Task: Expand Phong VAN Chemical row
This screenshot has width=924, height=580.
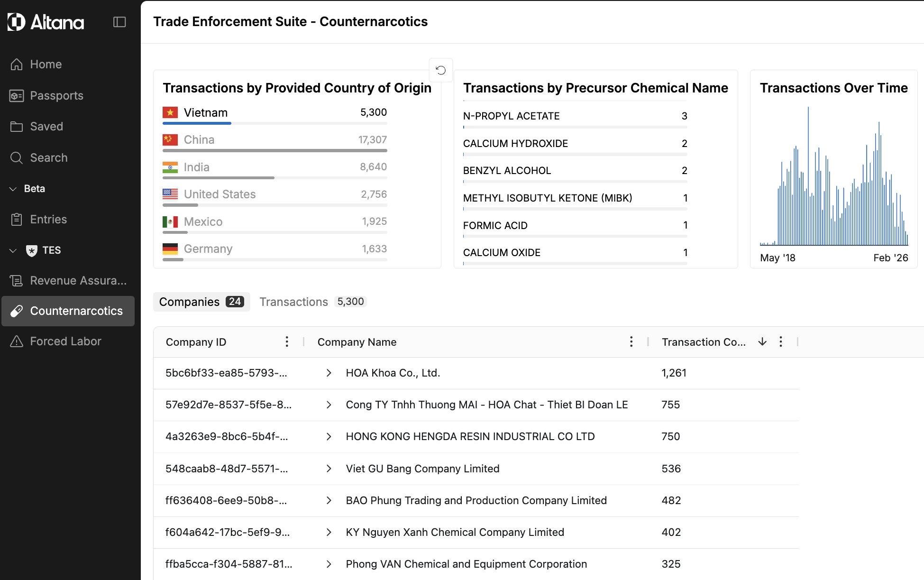Action: coord(329,564)
